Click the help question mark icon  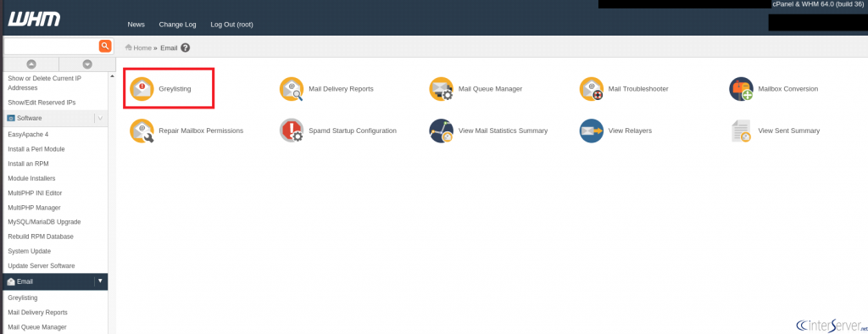(186, 47)
